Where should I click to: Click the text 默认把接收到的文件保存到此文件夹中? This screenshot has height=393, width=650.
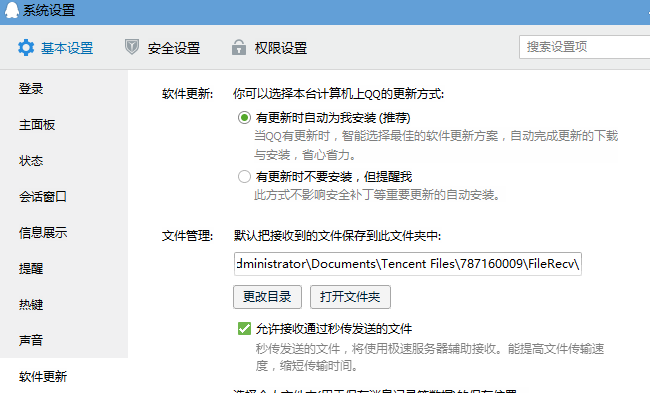click(x=337, y=235)
